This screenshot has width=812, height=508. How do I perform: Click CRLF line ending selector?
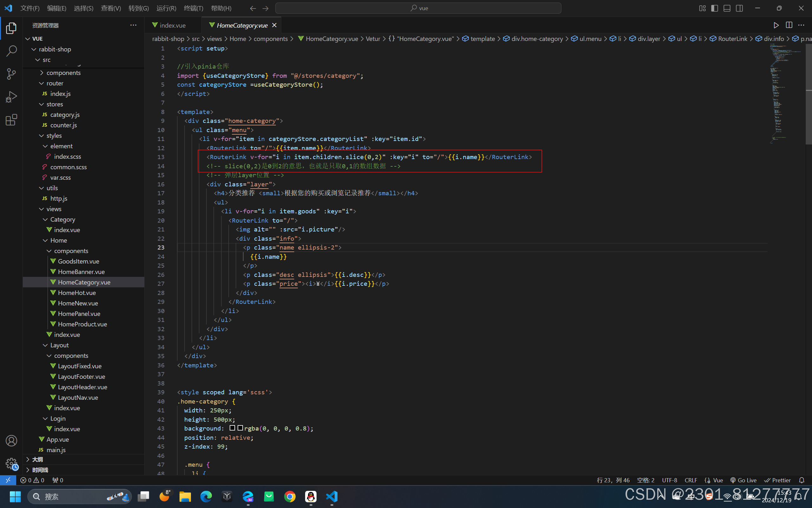[x=691, y=480]
